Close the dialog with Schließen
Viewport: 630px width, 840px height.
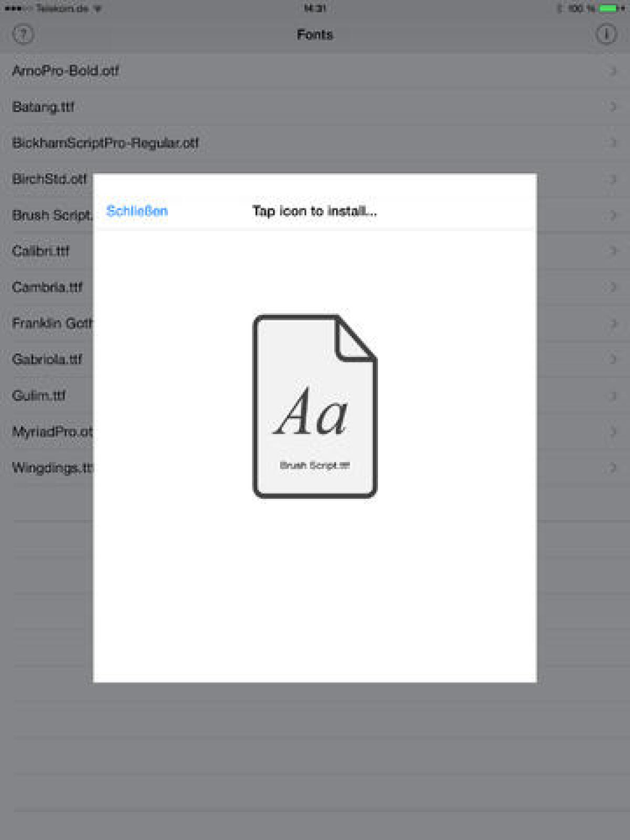[137, 211]
